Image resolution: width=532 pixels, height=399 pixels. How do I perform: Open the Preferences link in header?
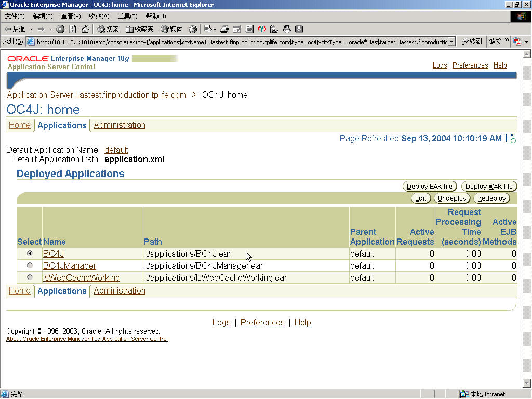[470, 65]
